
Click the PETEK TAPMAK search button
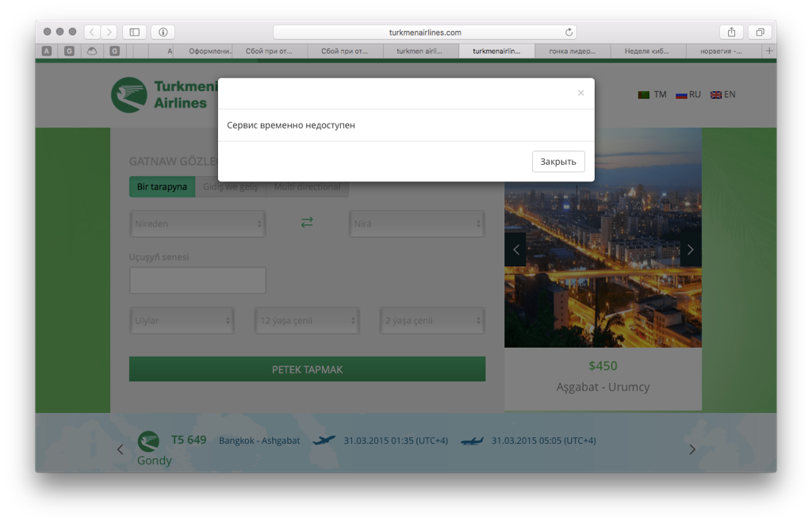[x=307, y=369]
